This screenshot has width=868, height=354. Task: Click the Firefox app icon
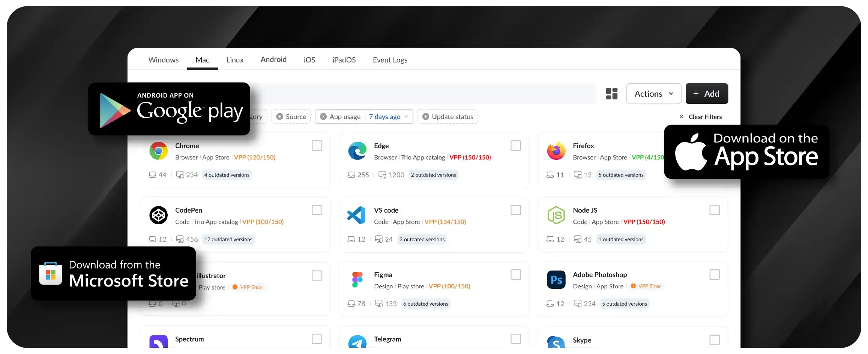point(556,151)
